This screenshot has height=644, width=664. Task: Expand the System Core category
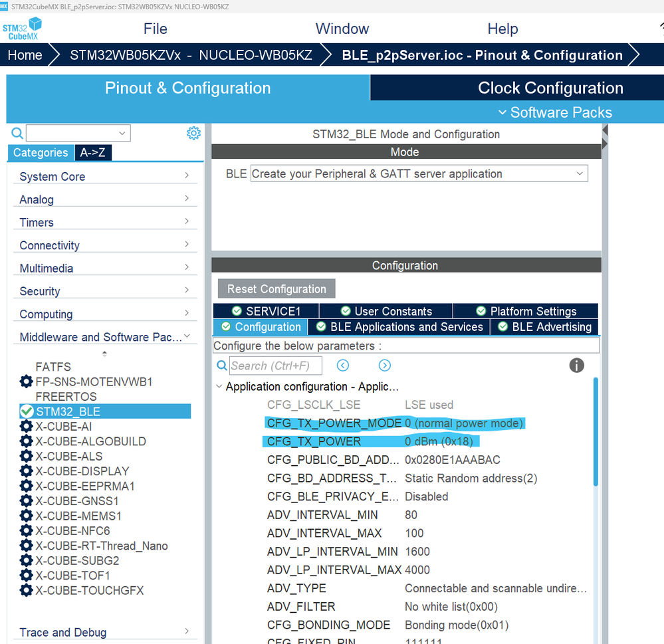[x=187, y=175]
